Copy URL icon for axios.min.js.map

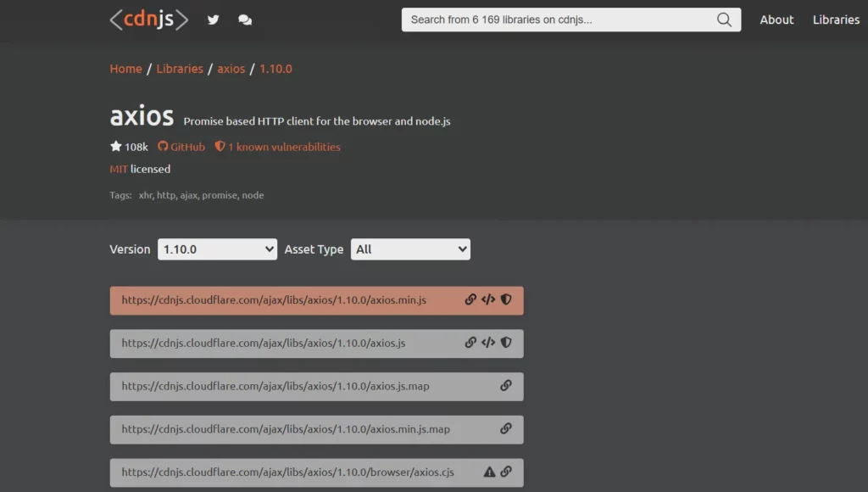(506, 429)
